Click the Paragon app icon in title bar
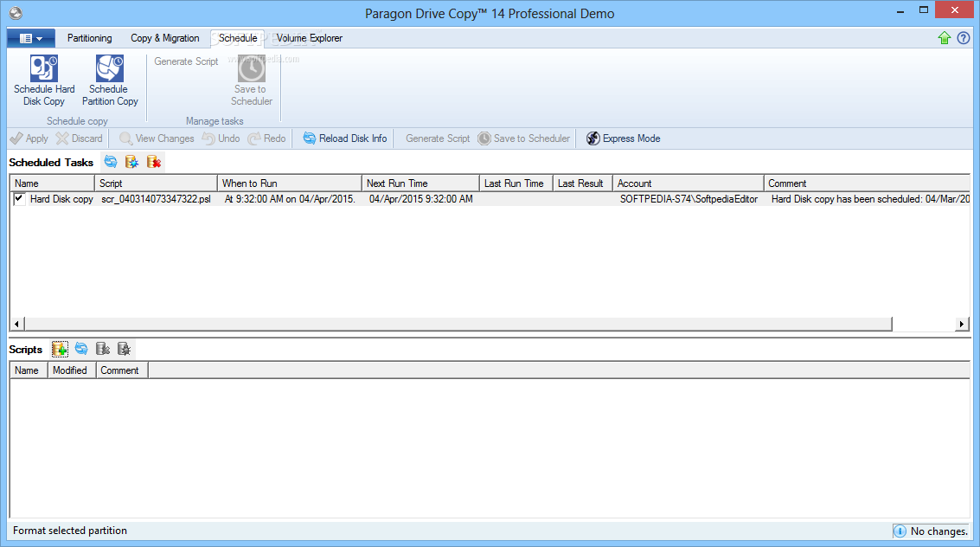Screen dimensions: 980x547 coord(16,12)
